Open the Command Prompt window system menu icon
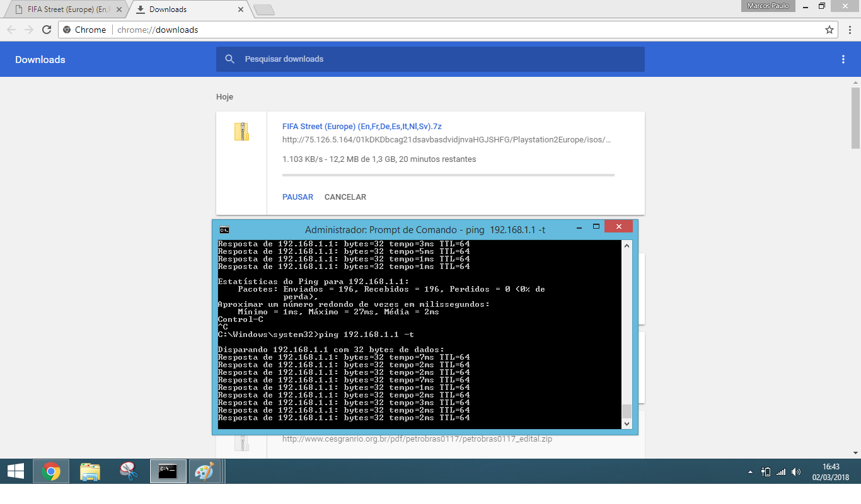The width and height of the screenshot is (861, 504). click(x=224, y=229)
